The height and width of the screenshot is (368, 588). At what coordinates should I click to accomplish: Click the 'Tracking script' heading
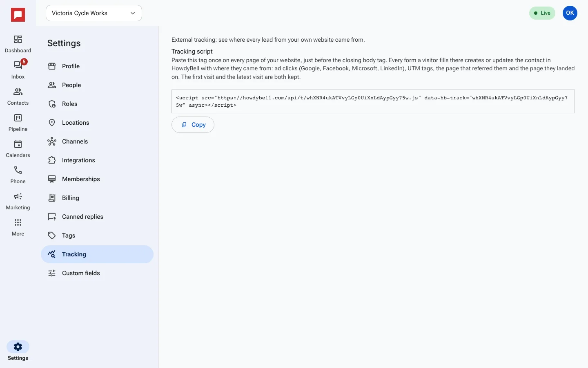coord(192,52)
